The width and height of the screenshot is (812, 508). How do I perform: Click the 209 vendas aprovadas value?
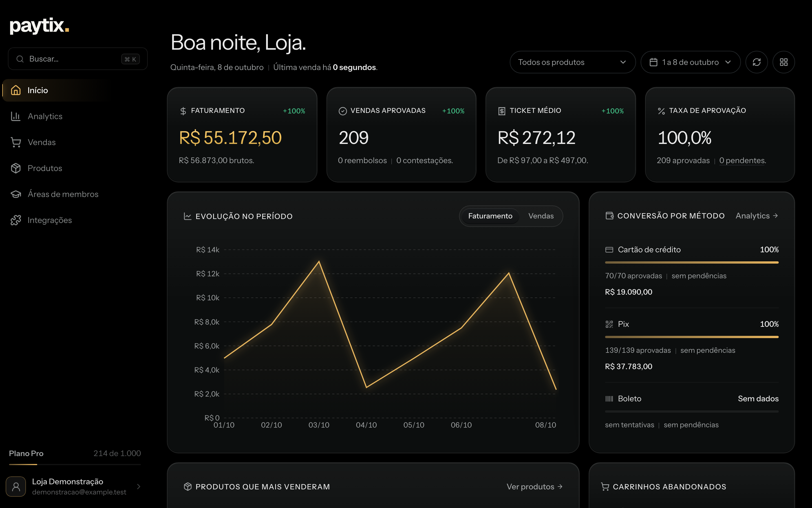click(353, 138)
